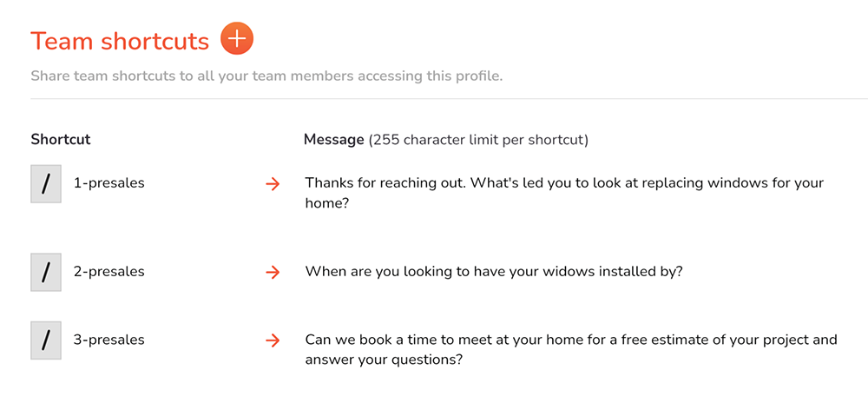Click the orange arrow next to 2-presales
The width and height of the screenshot is (868, 403).
[x=273, y=273]
